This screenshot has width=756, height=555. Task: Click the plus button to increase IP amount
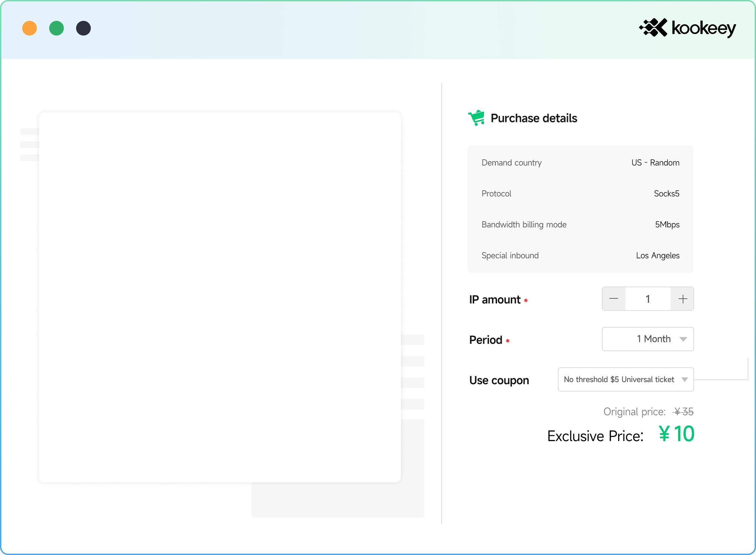(x=682, y=299)
